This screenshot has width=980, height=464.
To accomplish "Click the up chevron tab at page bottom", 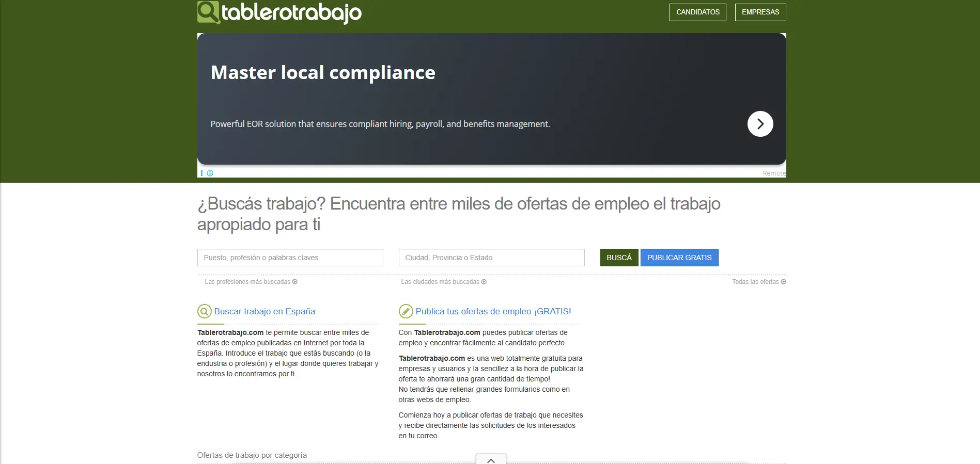I will tap(491, 459).
